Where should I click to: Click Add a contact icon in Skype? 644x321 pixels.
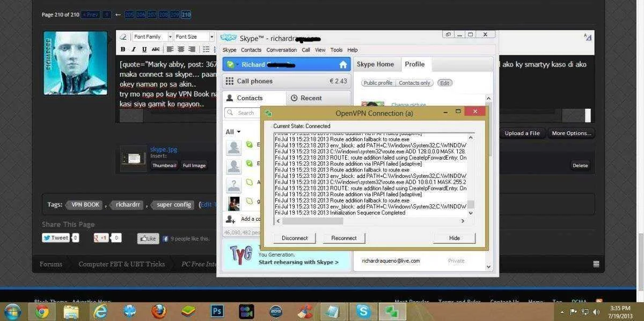tap(231, 219)
